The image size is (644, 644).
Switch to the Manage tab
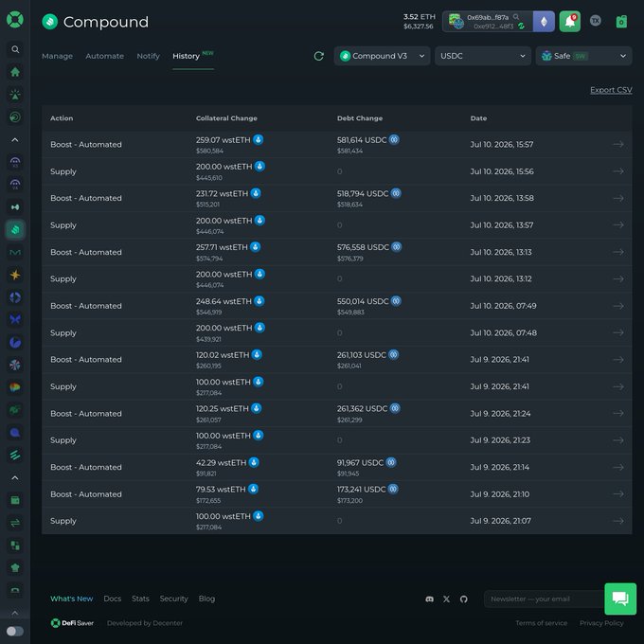coord(57,56)
